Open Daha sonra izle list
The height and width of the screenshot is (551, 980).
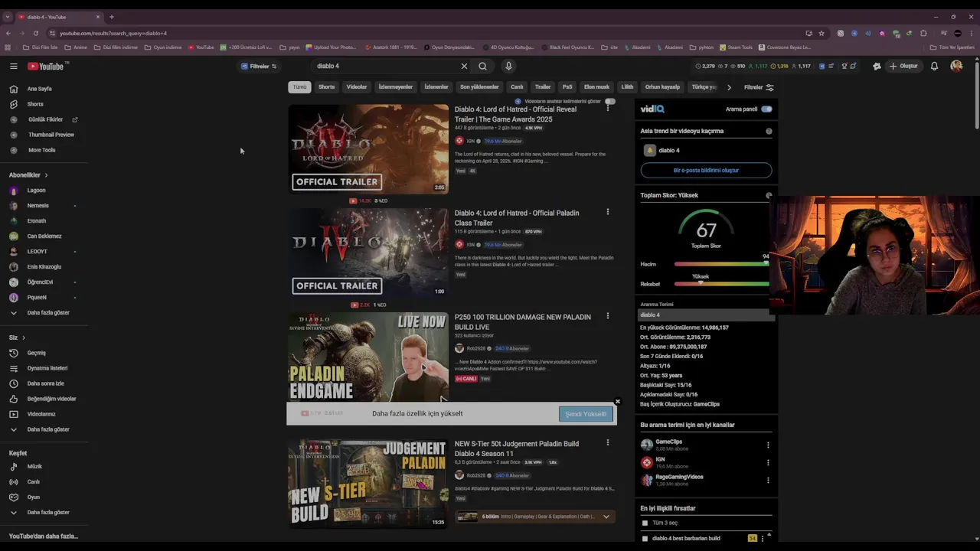[x=45, y=383]
